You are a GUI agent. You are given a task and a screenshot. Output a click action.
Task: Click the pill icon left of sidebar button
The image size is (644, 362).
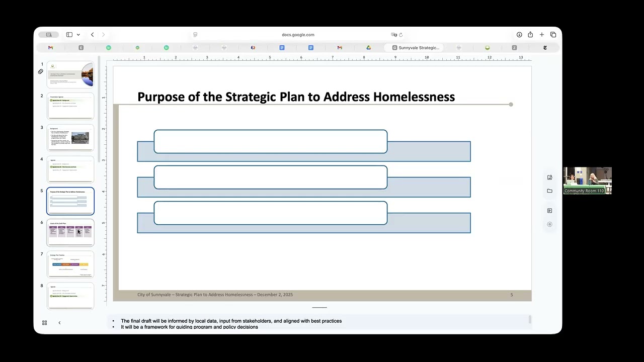(49, 35)
